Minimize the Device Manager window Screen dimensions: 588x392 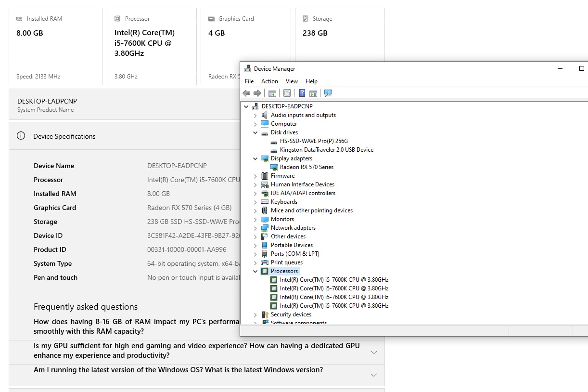560,68
